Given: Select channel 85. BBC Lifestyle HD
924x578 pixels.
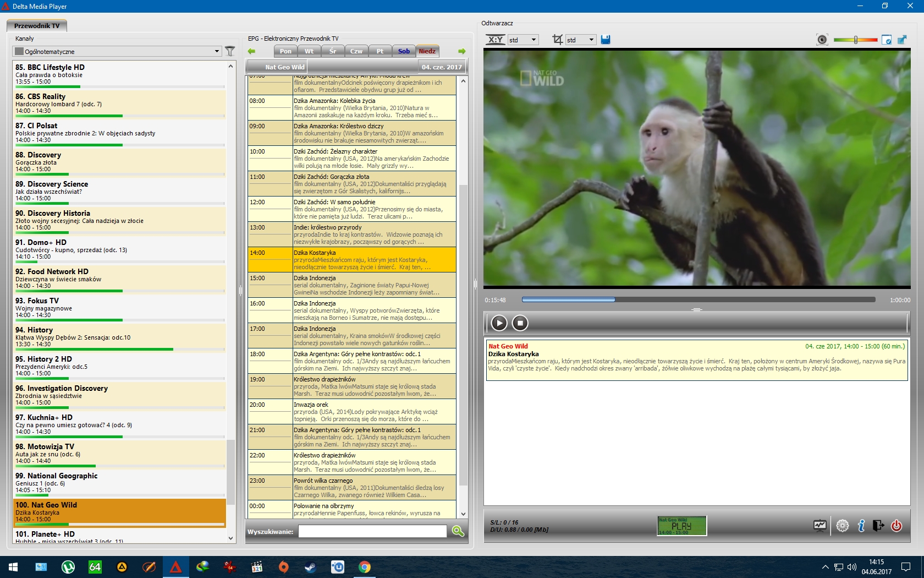Looking at the screenshot, I should click(x=119, y=74).
